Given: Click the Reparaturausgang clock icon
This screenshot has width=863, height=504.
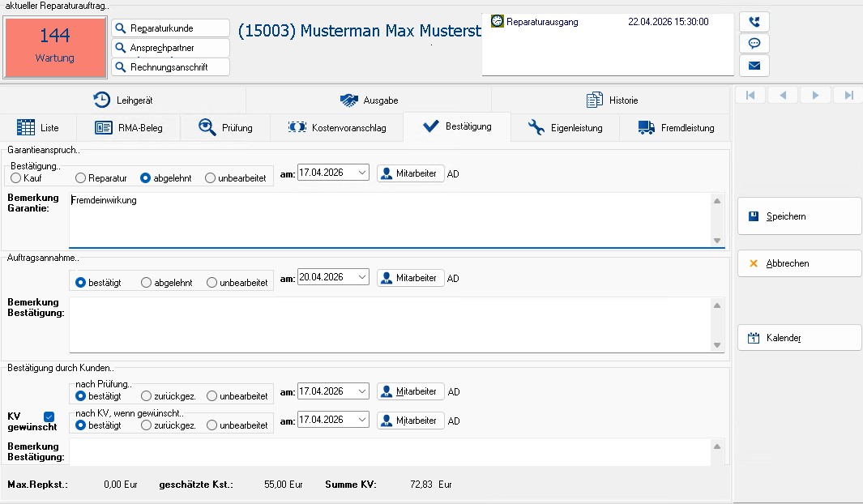Looking at the screenshot, I should point(497,22).
